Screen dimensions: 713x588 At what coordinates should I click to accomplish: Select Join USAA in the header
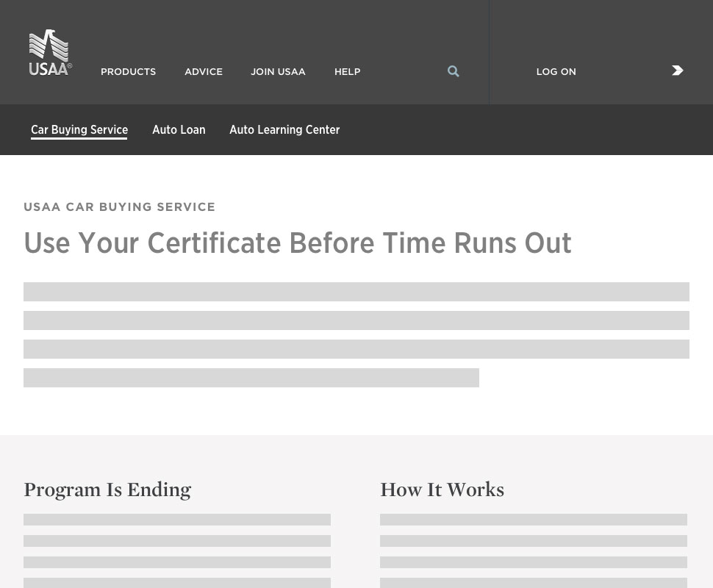(278, 72)
